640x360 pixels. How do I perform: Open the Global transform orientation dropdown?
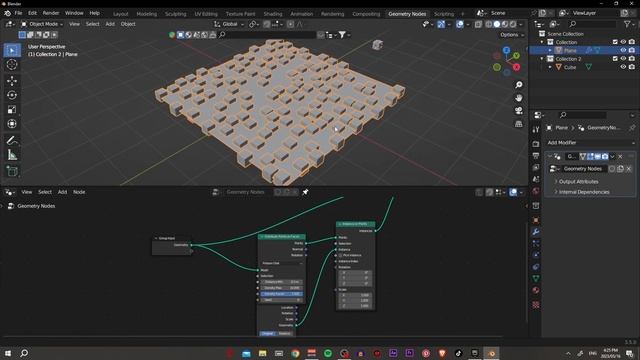[x=229, y=24]
